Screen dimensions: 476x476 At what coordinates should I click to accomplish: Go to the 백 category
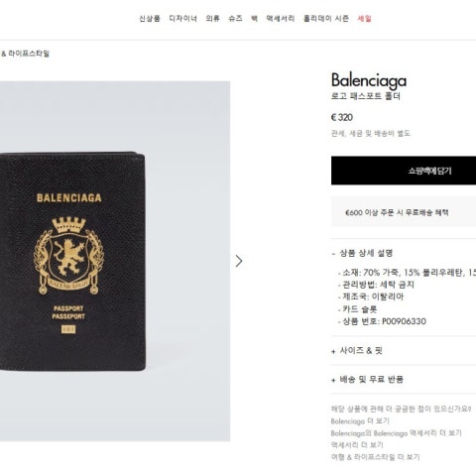point(254,19)
